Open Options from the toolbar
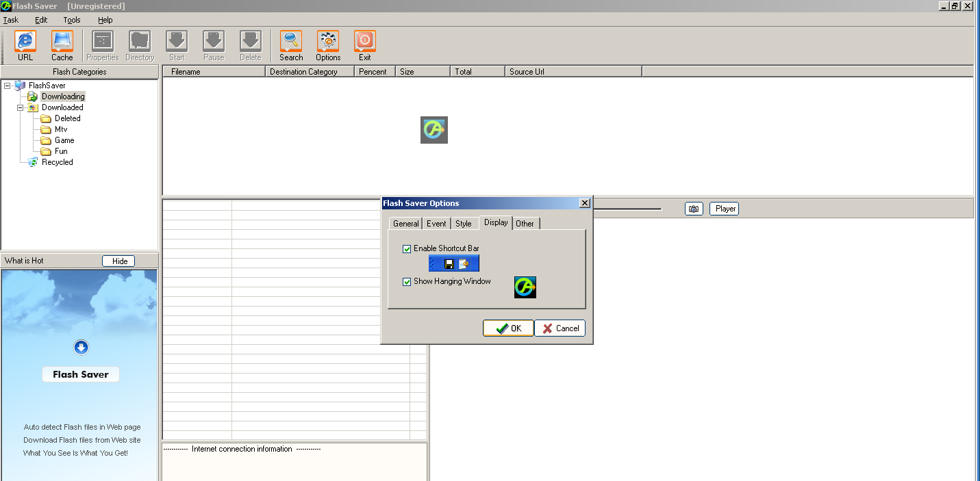Viewport: 980px width, 481px height. [x=328, y=46]
